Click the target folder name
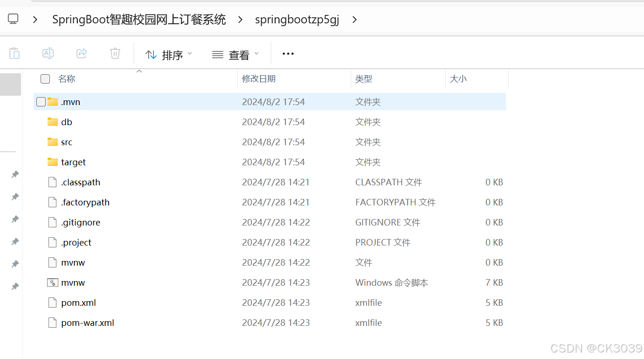 (73, 162)
